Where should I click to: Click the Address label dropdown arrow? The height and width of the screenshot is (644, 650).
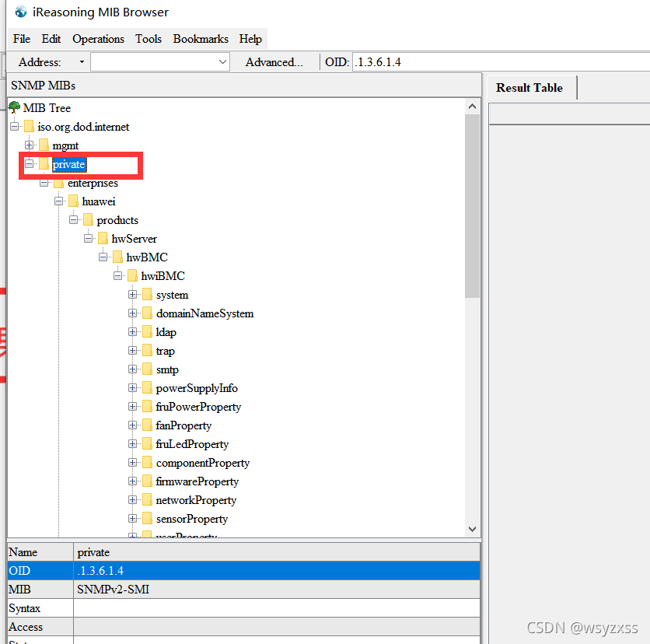(82, 61)
